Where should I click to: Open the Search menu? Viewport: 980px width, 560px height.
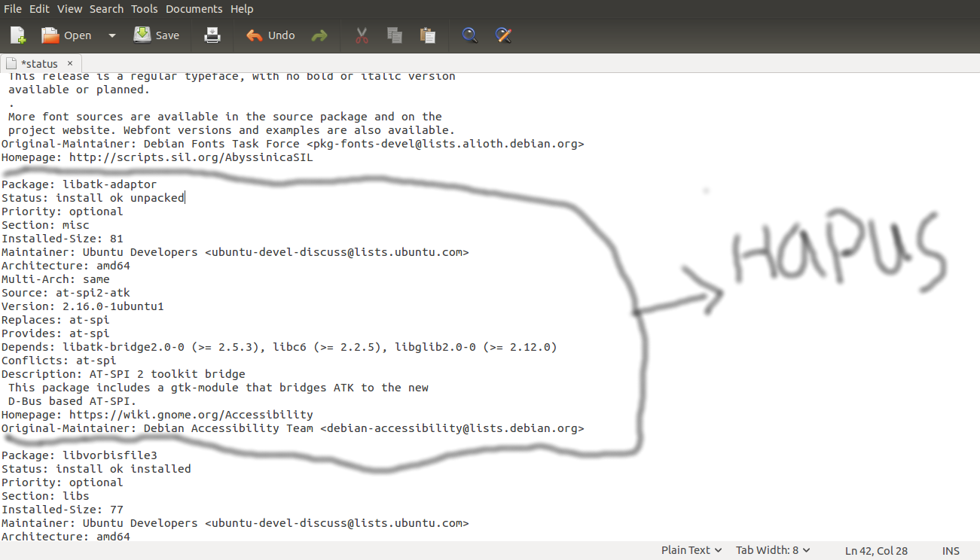click(106, 9)
